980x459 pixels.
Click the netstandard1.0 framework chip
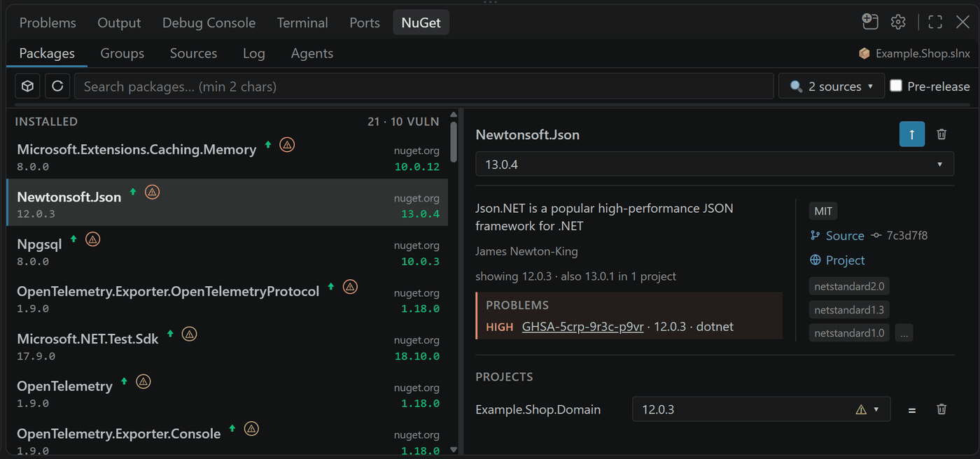pos(849,333)
